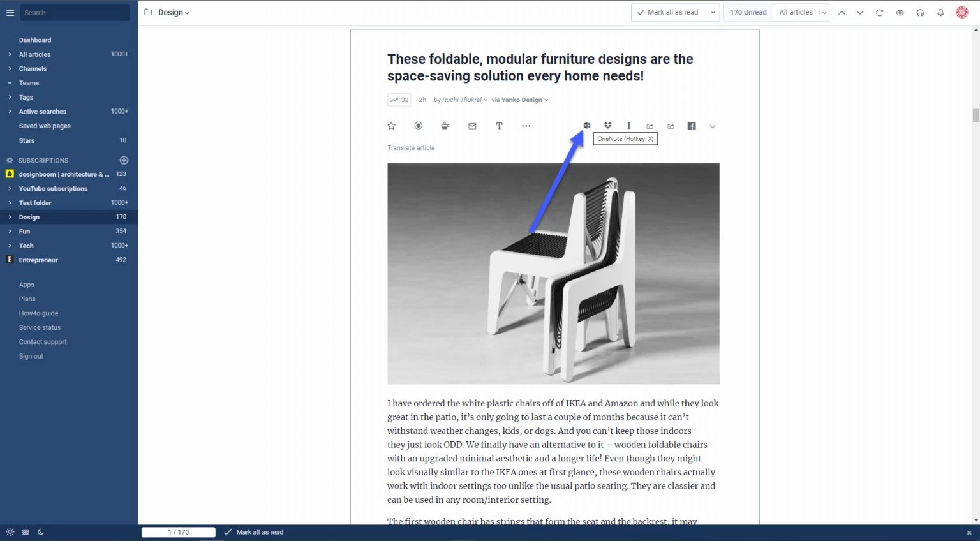Viewport: 980px width, 541px height.
Task: Click the page vertical scrollbar thumb
Action: tap(976, 115)
